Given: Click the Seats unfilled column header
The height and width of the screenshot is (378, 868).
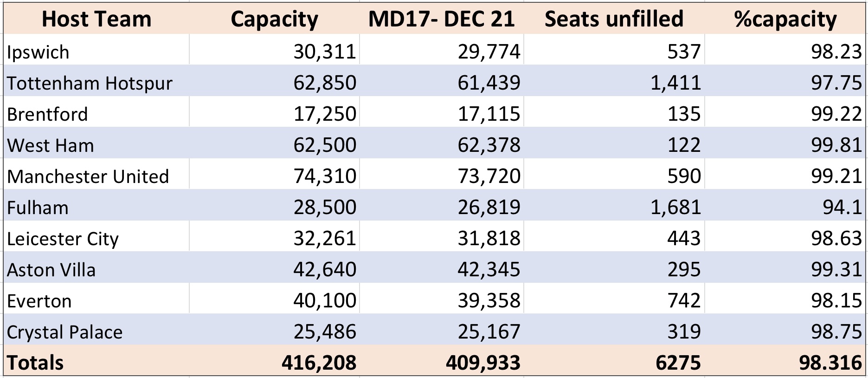Looking at the screenshot, I should [x=614, y=19].
